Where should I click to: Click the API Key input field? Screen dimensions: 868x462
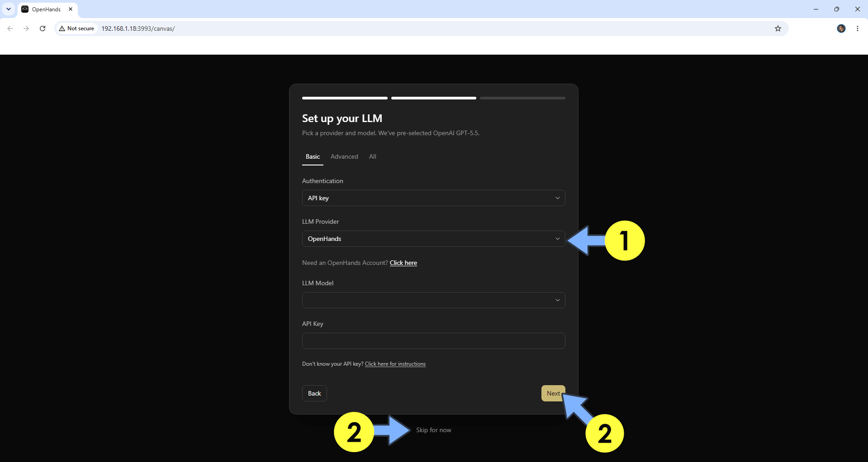point(433,341)
